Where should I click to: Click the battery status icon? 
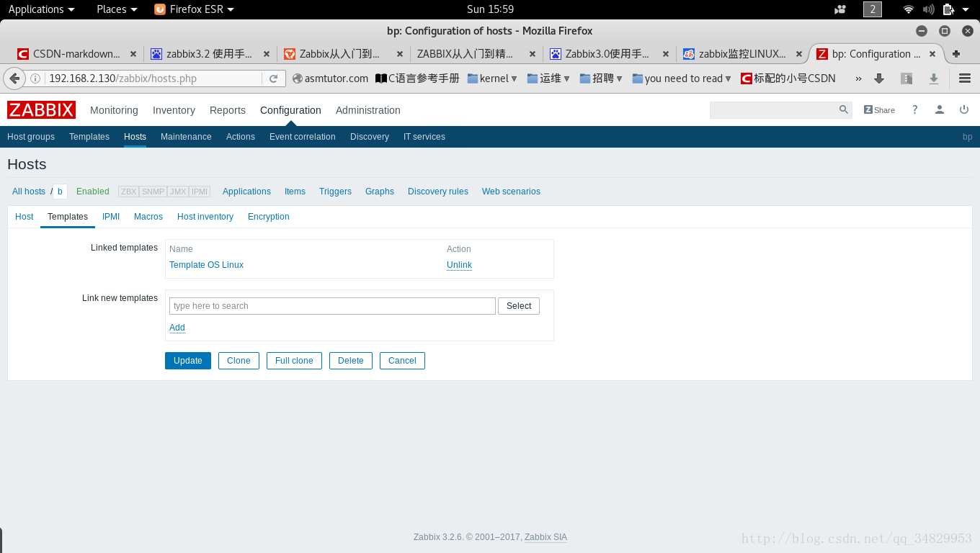[x=948, y=9]
